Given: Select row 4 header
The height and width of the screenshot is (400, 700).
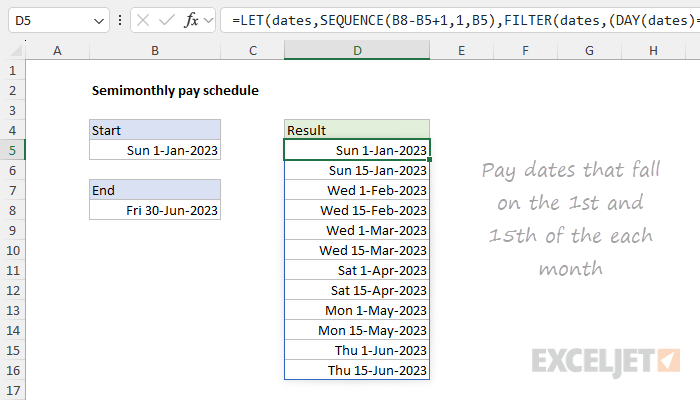Looking at the screenshot, I should pyautogui.click(x=12, y=130).
